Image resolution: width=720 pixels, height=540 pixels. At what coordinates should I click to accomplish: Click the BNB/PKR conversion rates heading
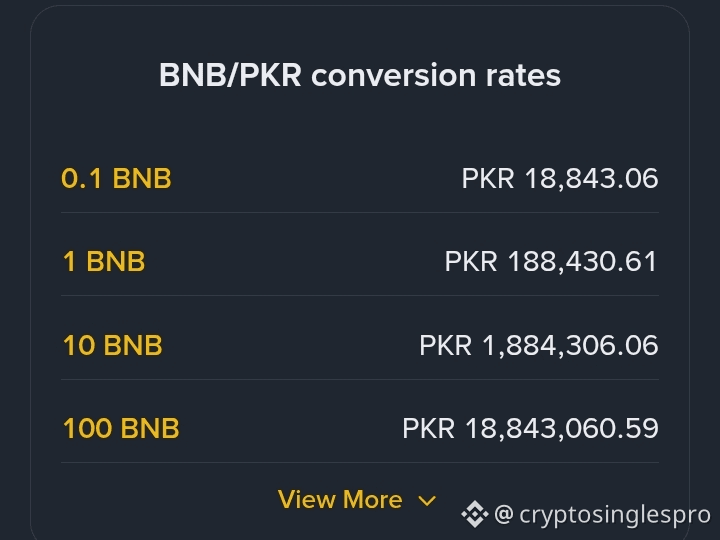[360, 75]
